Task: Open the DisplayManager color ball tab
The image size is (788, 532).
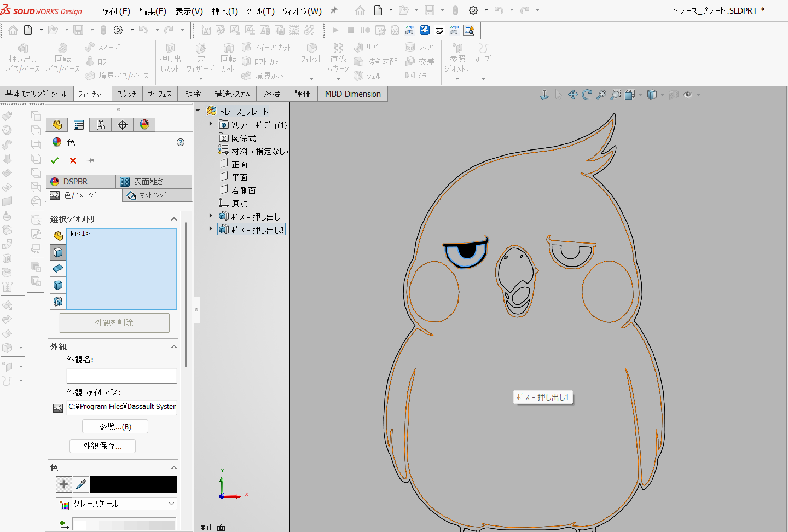Action: pyautogui.click(x=144, y=125)
